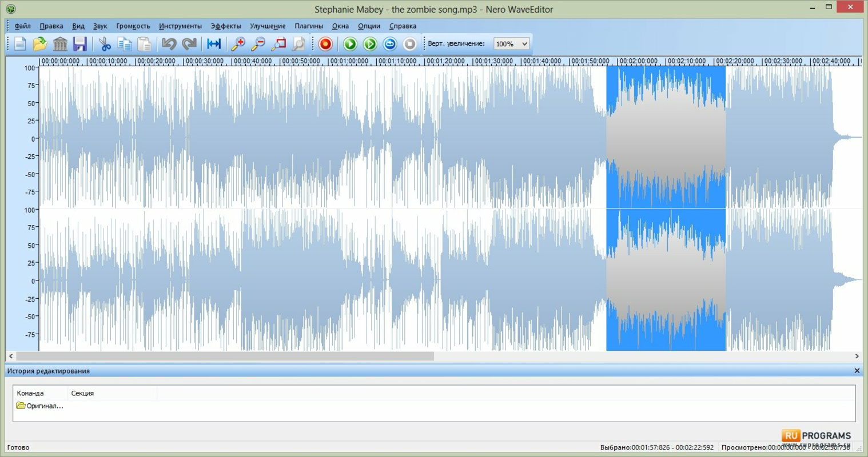The height and width of the screenshot is (457, 868).
Task: Select Оригинал entry in editing history
Action: tap(43, 406)
